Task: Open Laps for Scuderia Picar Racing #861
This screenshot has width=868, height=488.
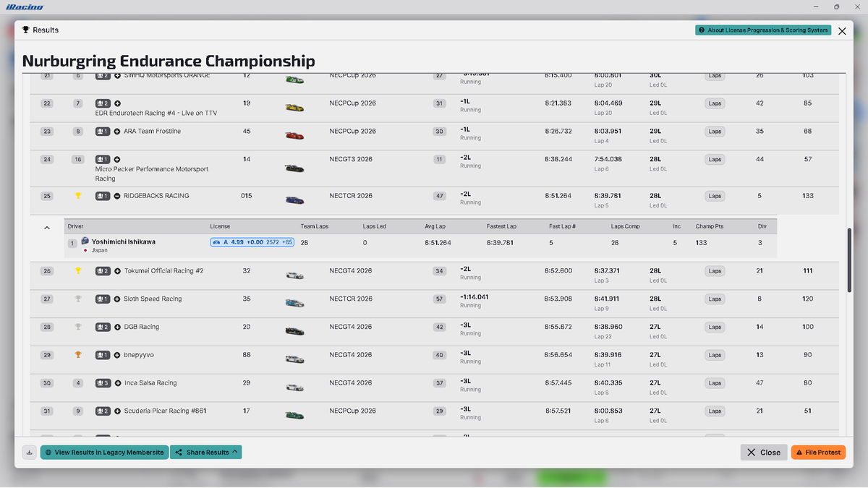Action: click(715, 411)
